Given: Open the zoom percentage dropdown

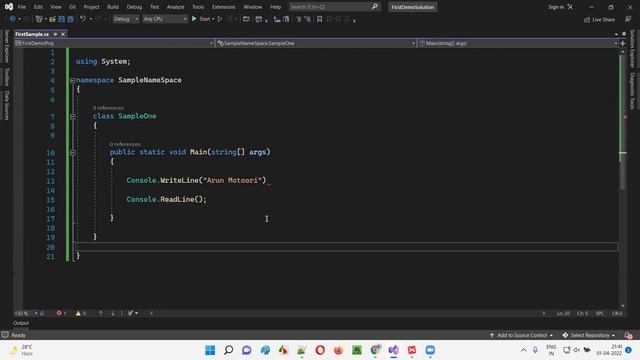Looking at the screenshot, I should [26, 313].
